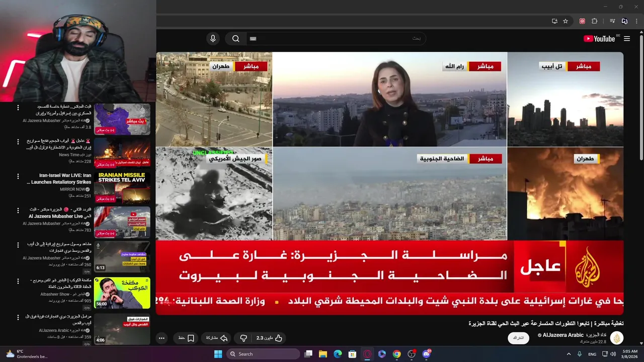Like the video with thumbs up button
644x362 pixels.
(270, 338)
